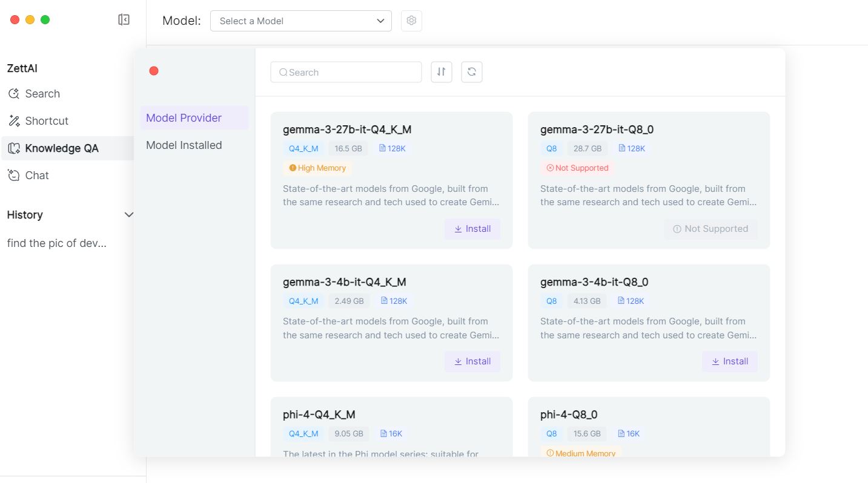Click the High Memory warning badge
The height and width of the screenshot is (483, 868).
coord(317,168)
